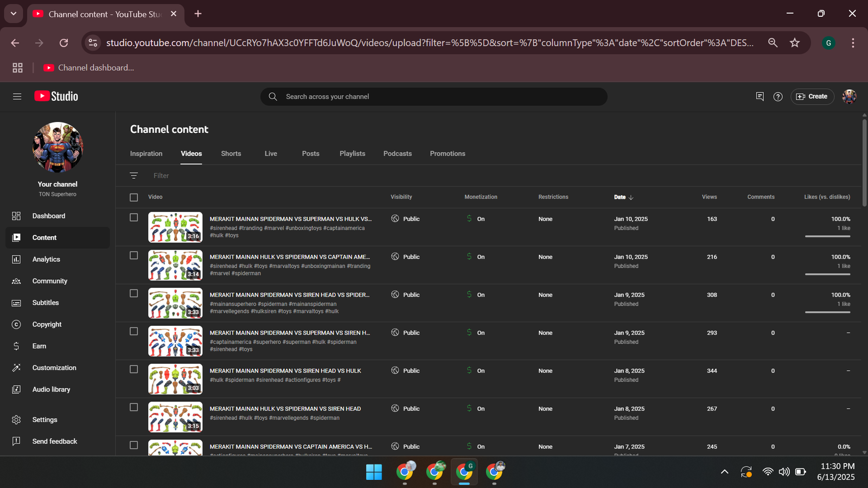Open Customization in the sidebar

coord(58,368)
